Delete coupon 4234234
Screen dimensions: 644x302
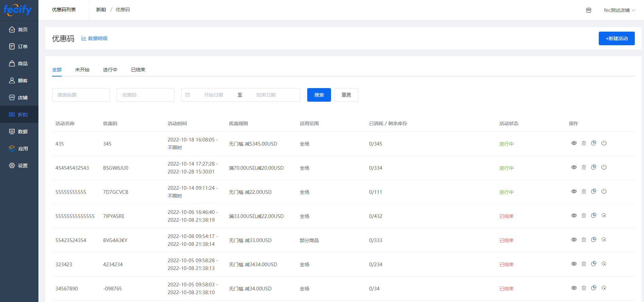(584, 264)
